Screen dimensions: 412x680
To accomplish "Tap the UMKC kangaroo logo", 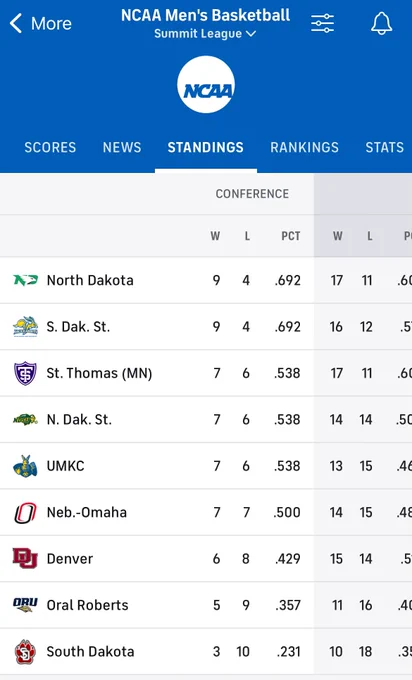I will coord(25,466).
